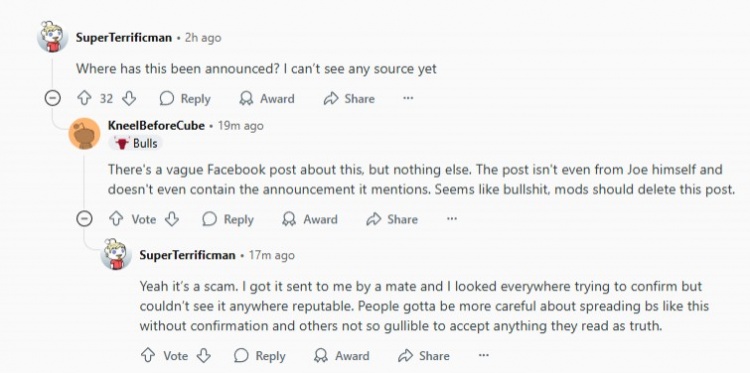Upvote the 'Yeah it's a scam' reply
750x373 pixels.
pos(148,355)
